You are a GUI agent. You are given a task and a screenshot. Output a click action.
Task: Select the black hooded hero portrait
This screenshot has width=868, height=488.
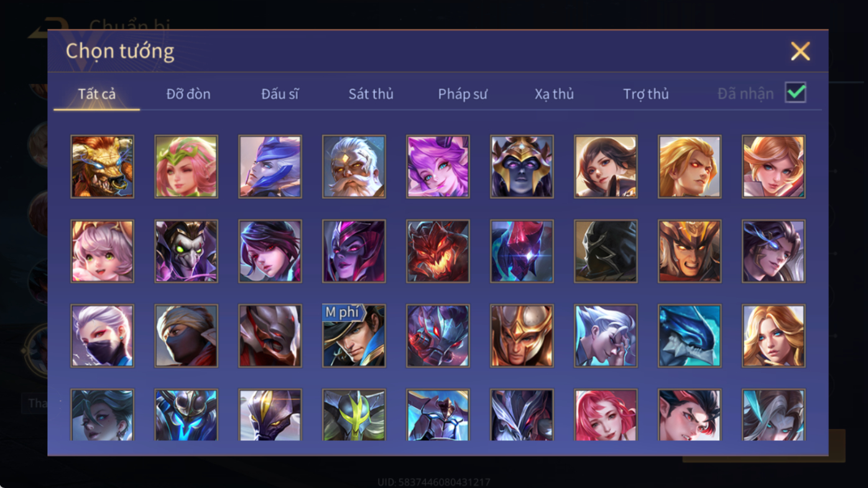pos(606,251)
